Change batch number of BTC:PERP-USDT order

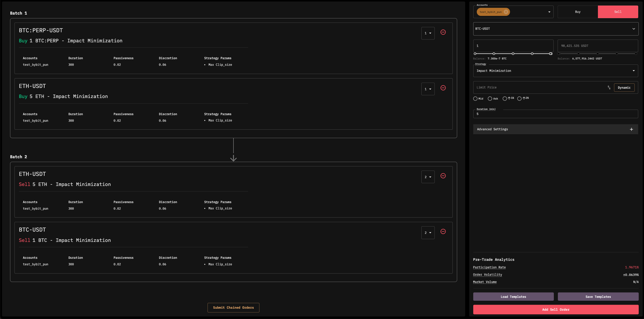coord(428,33)
